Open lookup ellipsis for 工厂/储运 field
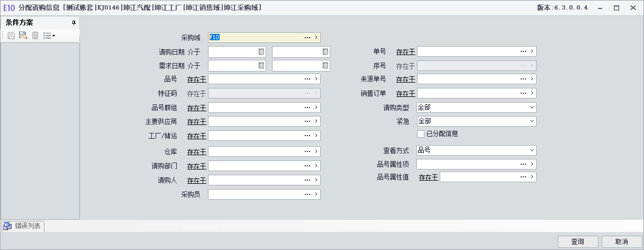This screenshot has height=250, width=644. coord(307,136)
